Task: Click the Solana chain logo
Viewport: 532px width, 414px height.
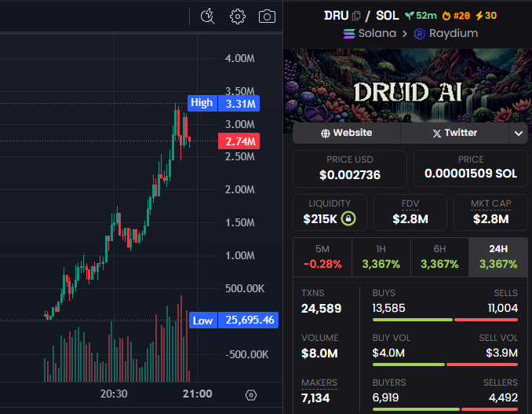Action: (x=349, y=34)
